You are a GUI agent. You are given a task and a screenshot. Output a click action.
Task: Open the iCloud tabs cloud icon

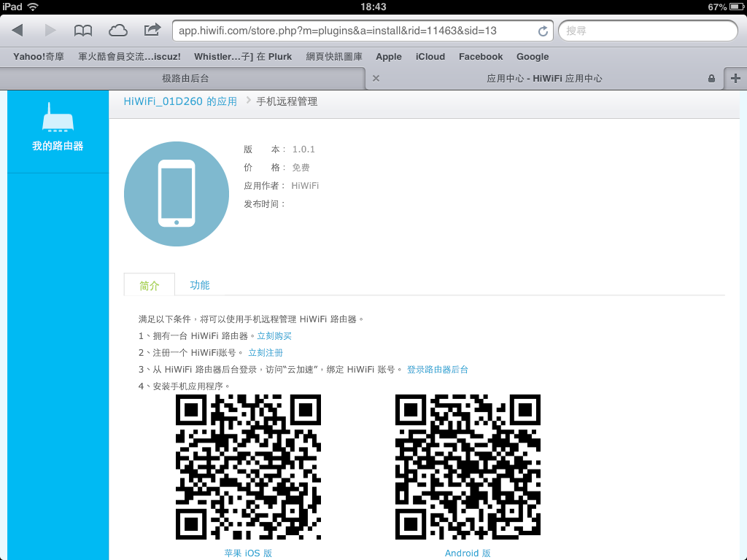[x=117, y=31]
